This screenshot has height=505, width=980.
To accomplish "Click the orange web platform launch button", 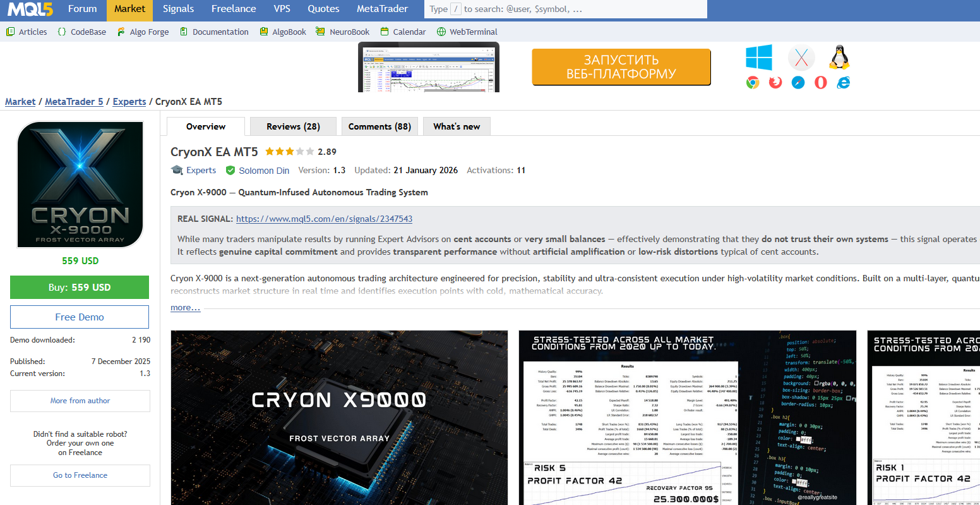I will point(621,67).
